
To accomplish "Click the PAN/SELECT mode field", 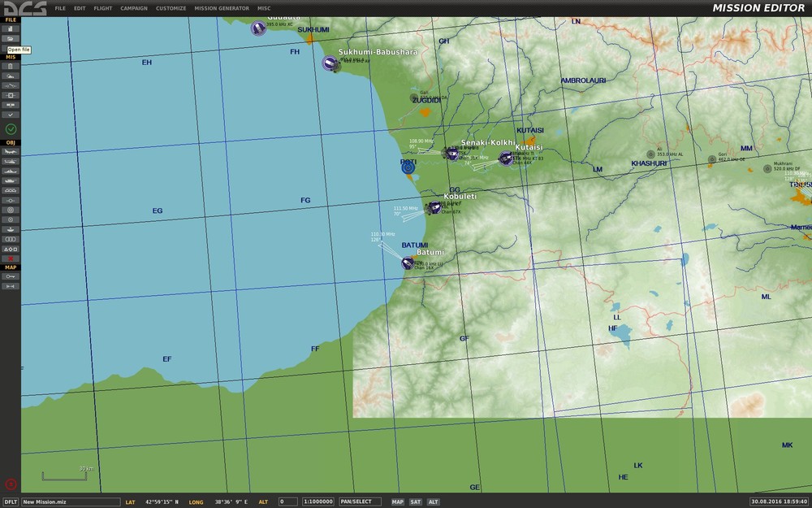I will point(360,501).
